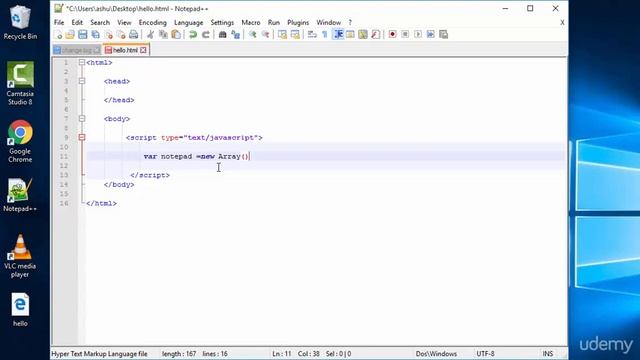The width and height of the screenshot is (640, 360).
Task: Open Find with the binoculars icon
Action: tap(222, 35)
